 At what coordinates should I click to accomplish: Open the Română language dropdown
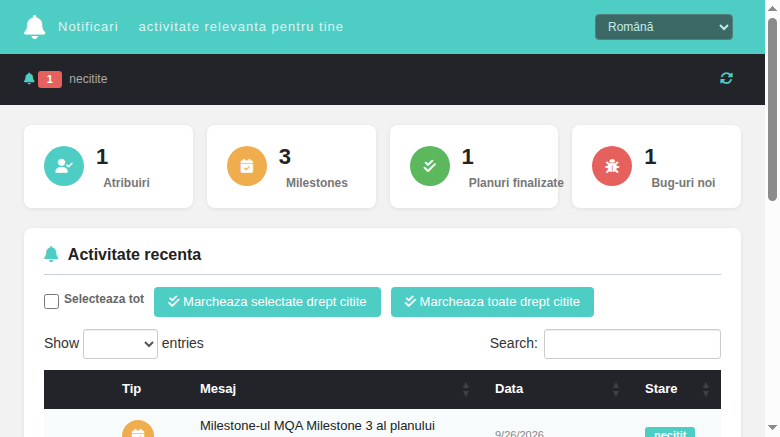point(664,27)
